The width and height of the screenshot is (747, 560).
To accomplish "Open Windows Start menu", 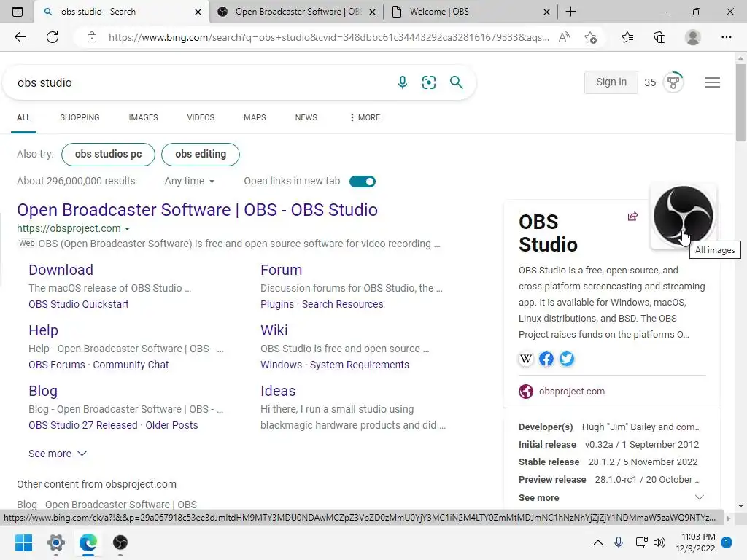I will 23,542.
